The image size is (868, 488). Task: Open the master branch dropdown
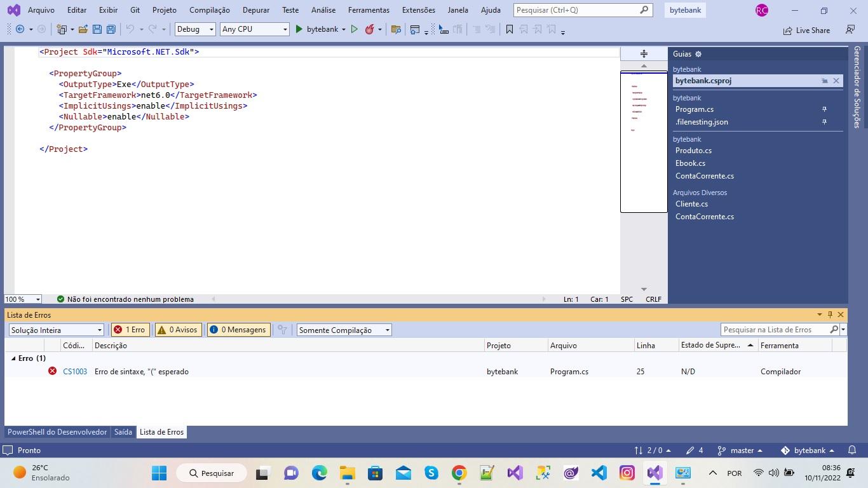point(740,451)
